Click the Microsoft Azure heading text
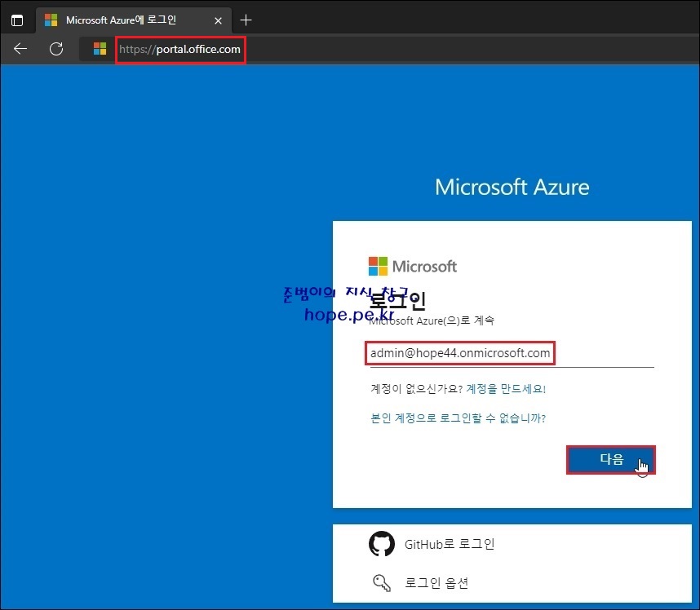The height and width of the screenshot is (610, 700). [512, 187]
